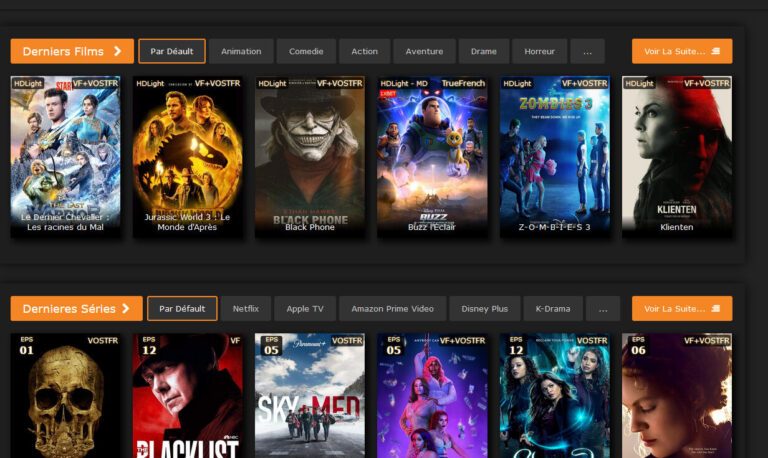The width and height of the screenshot is (768, 458).
Task: Click Klienten title caption
Action: point(676,227)
